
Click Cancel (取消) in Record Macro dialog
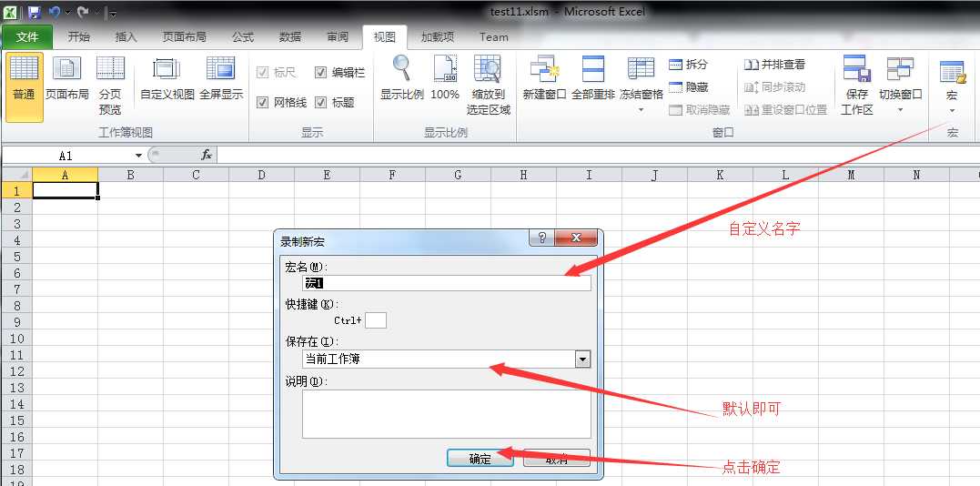click(x=556, y=459)
